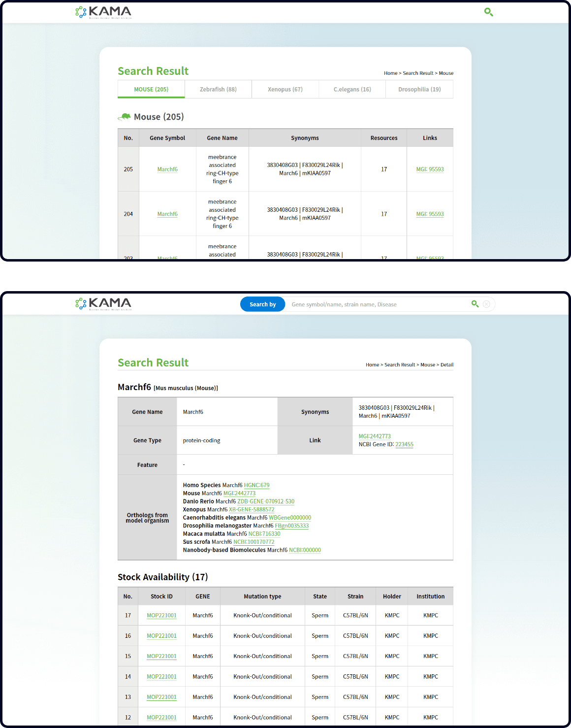Open FBgn0035333 Drosophila link
Viewport: 571px width, 728px height.
click(292, 526)
